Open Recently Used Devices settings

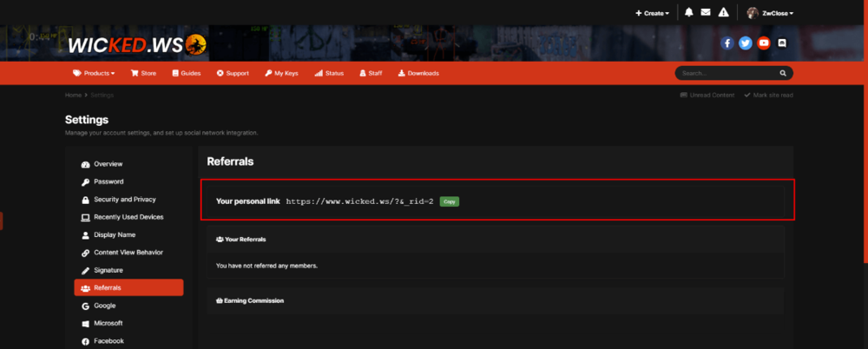128,217
